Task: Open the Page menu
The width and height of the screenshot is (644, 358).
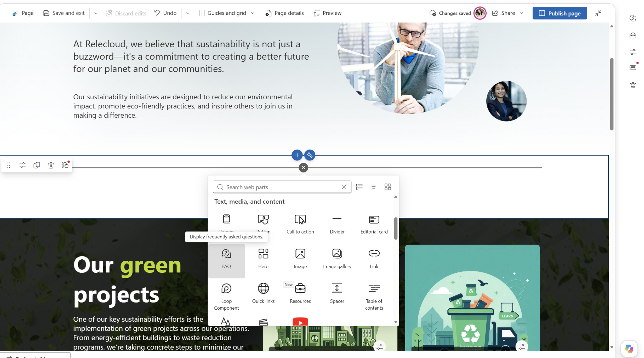Action: coord(23,13)
